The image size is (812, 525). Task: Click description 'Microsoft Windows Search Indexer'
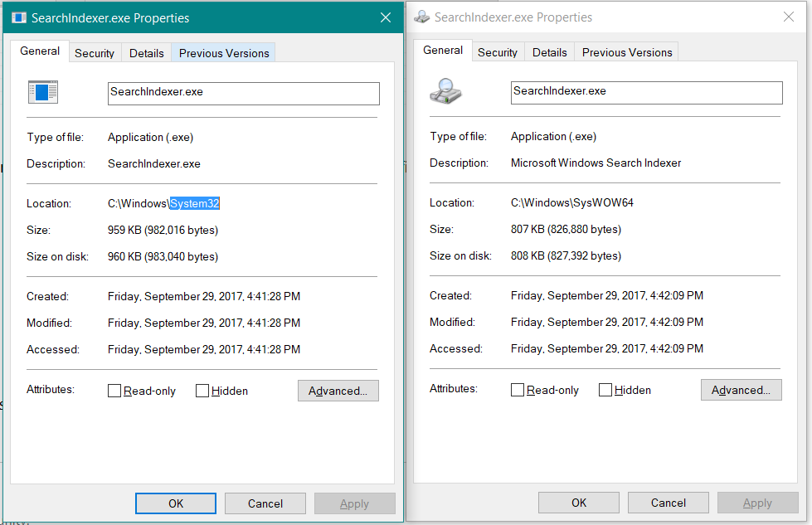pyautogui.click(x=596, y=163)
